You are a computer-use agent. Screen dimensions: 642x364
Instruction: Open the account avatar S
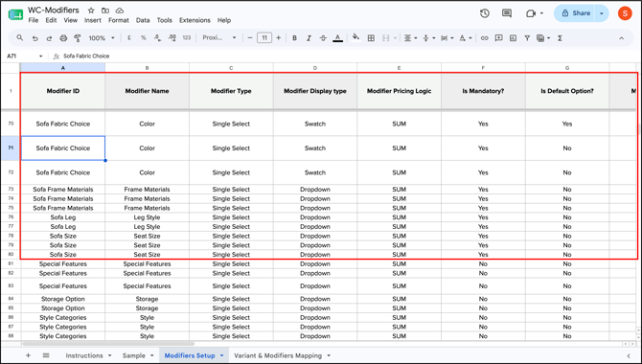(625, 13)
